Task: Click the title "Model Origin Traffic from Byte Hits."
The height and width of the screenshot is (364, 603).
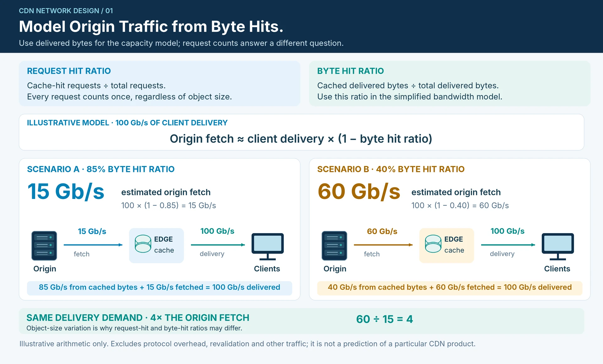Action: click(x=151, y=26)
